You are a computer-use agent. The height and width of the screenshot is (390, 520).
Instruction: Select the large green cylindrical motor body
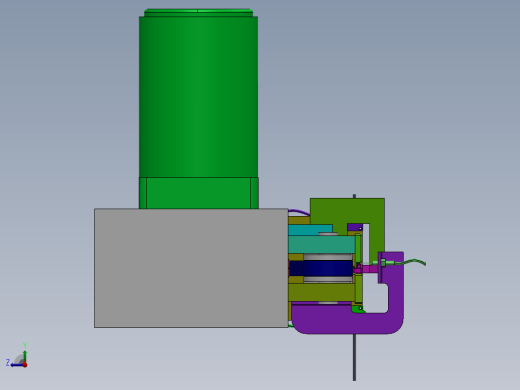(x=198, y=97)
